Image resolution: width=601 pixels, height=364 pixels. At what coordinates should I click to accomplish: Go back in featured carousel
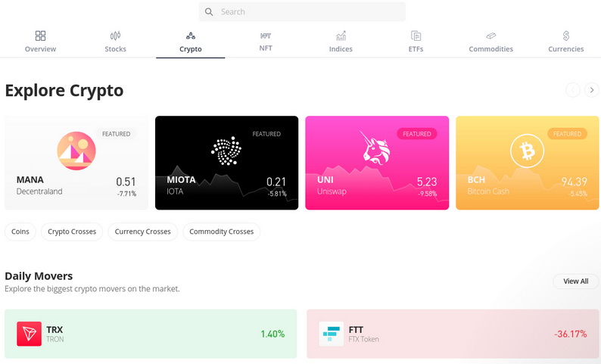coord(573,90)
